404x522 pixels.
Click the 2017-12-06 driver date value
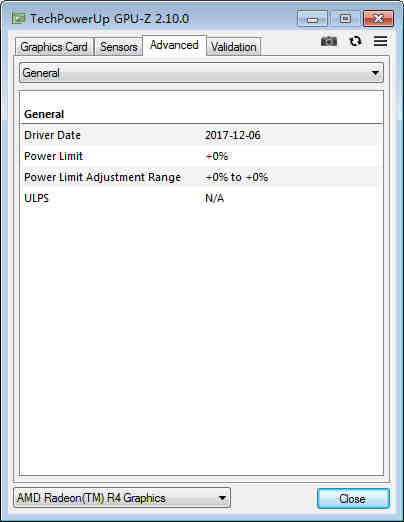233,135
